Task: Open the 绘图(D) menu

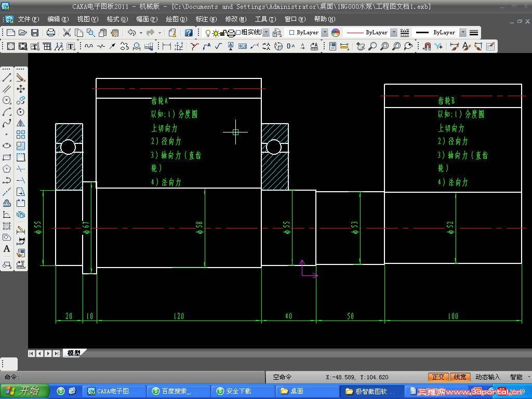Action: coord(177,19)
